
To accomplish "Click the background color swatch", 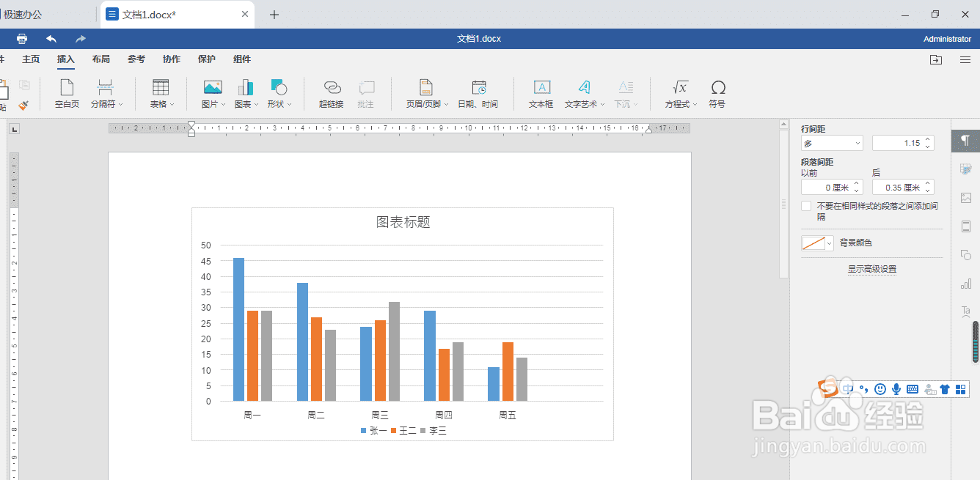I will pos(813,243).
